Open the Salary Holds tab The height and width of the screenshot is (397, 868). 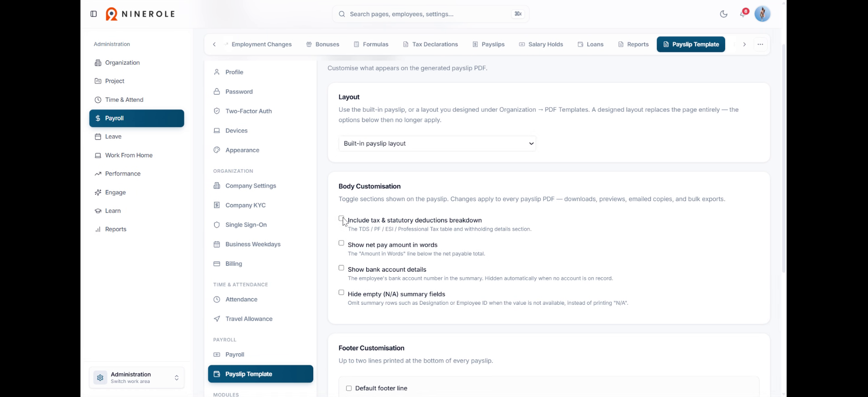(x=541, y=44)
